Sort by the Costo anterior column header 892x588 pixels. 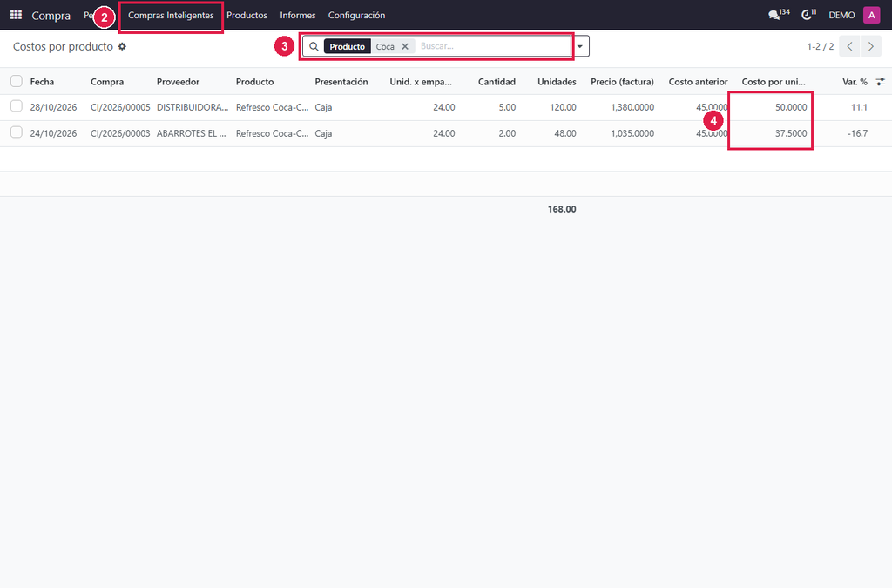pyautogui.click(x=698, y=82)
